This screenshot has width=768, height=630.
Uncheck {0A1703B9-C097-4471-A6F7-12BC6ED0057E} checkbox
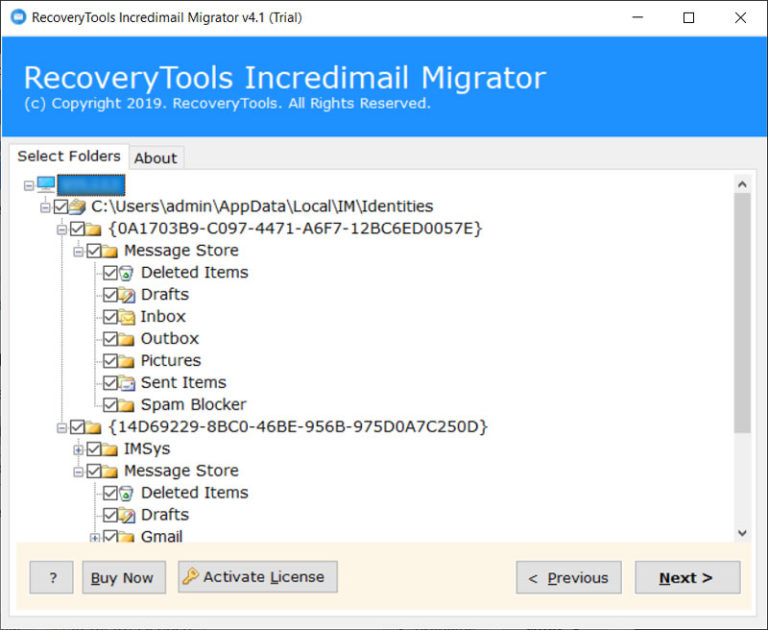pyautogui.click(x=77, y=229)
